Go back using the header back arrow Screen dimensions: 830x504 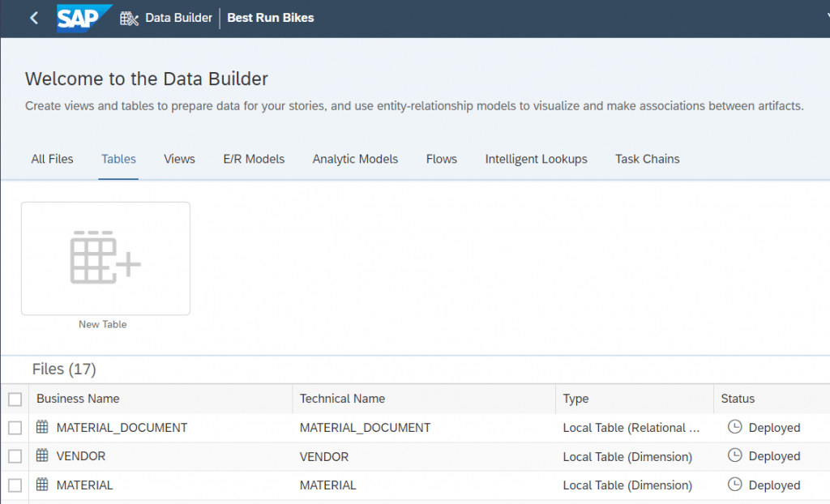click(x=34, y=18)
